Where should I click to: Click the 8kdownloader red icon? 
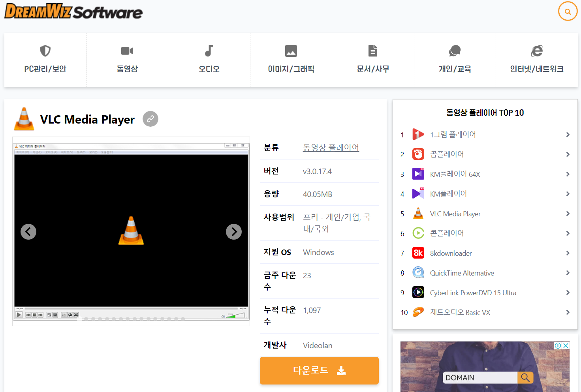pyautogui.click(x=418, y=253)
